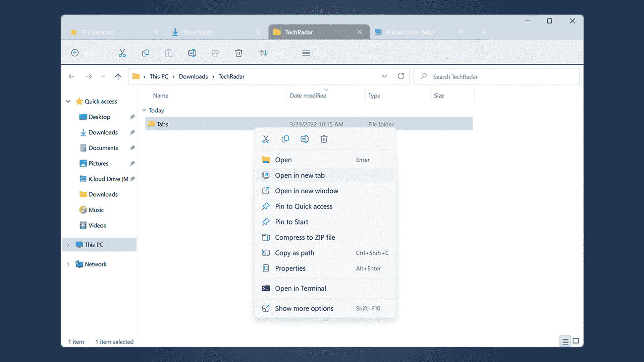Viewport: 644px width, 362px height.
Task: Click the Sync/Refresh button in address bar
Action: point(401,76)
